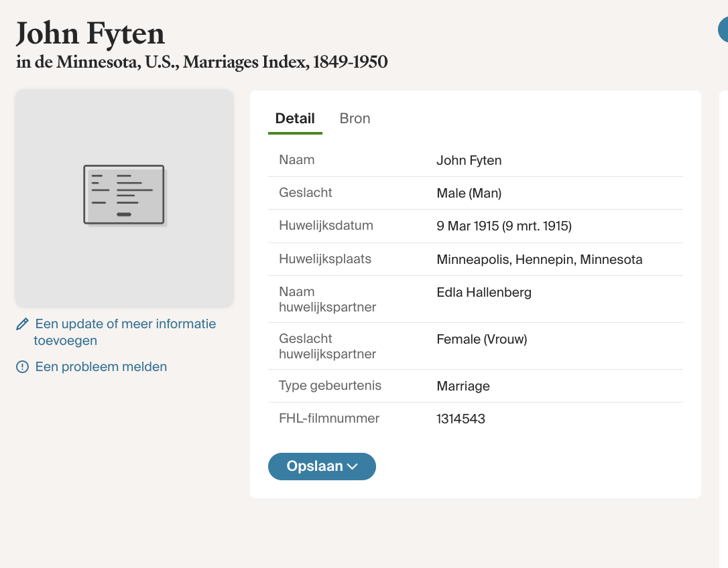This screenshot has height=568, width=728.
Task: Click the Minnesota Marriages Index collection subtitle
Action: tap(202, 62)
